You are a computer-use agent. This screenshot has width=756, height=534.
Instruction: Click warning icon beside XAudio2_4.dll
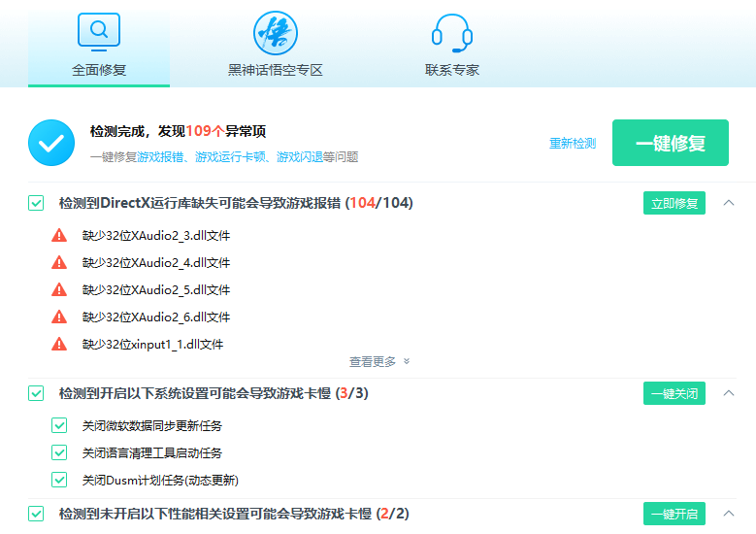tap(59, 262)
